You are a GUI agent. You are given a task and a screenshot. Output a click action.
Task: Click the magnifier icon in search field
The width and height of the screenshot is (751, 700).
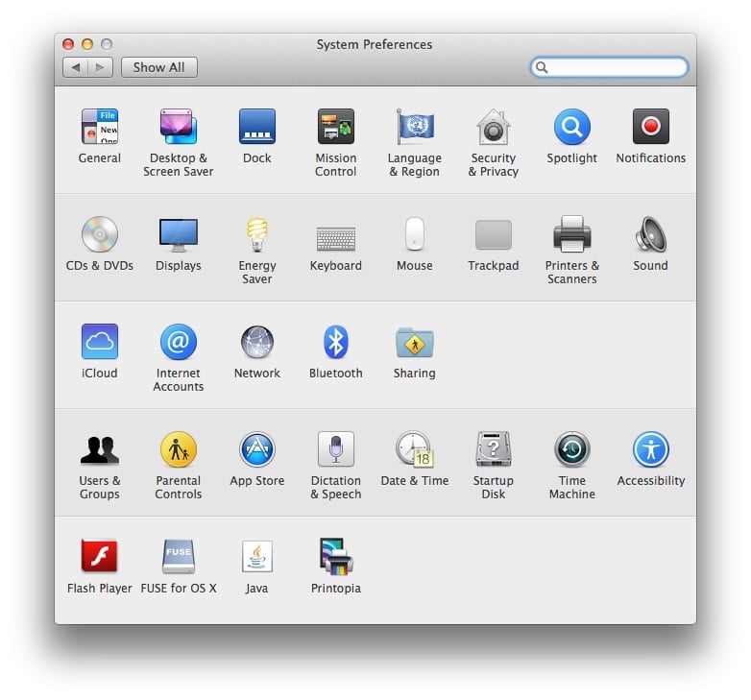(x=542, y=67)
